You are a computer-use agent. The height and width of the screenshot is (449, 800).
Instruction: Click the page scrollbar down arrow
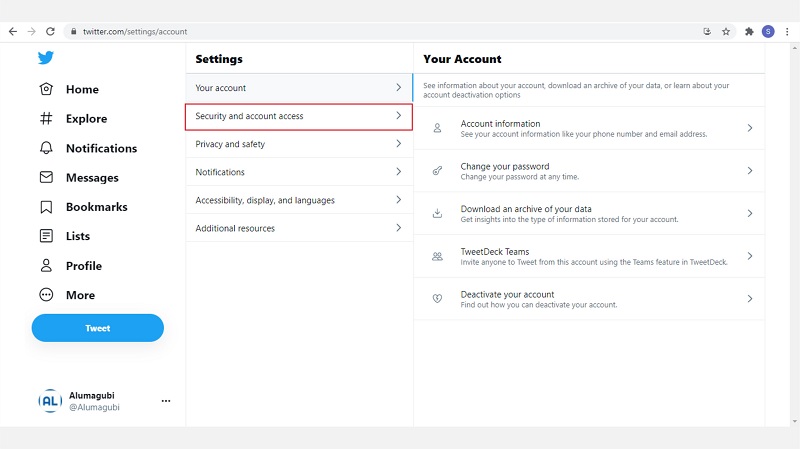coord(794,421)
